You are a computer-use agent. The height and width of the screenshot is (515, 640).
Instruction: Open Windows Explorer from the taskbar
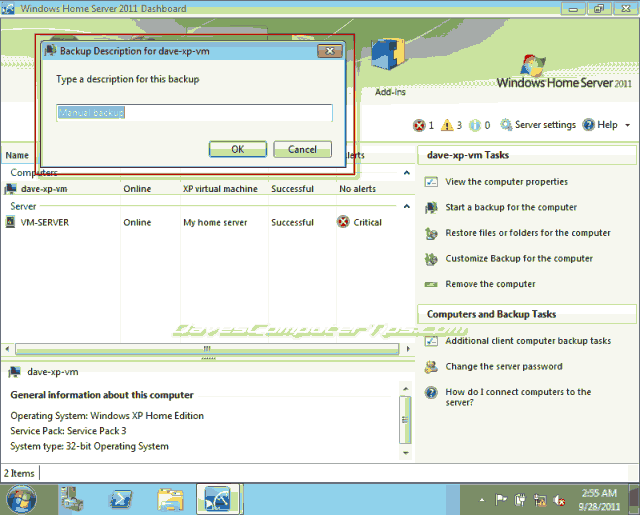pyautogui.click(x=170, y=499)
